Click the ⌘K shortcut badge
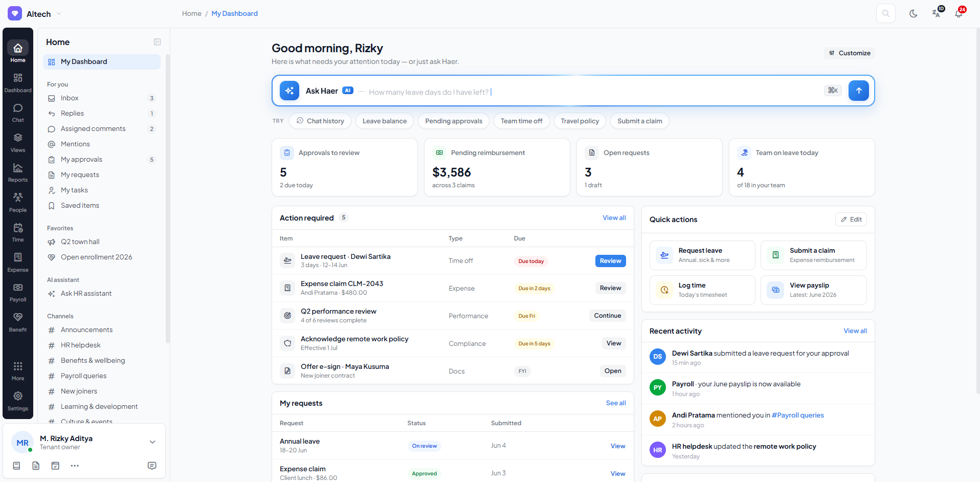The width and height of the screenshot is (980, 482). coord(833,91)
